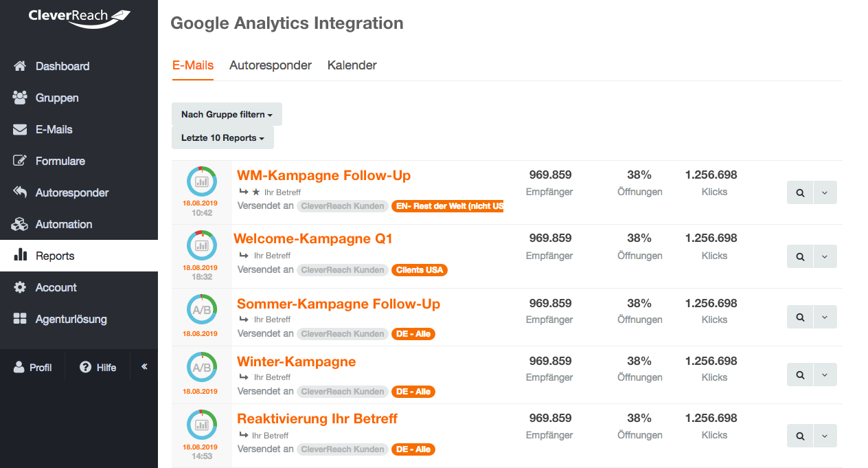
Task: Expand options arrow for Winter-Kampagne
Action: coord(825,375)
